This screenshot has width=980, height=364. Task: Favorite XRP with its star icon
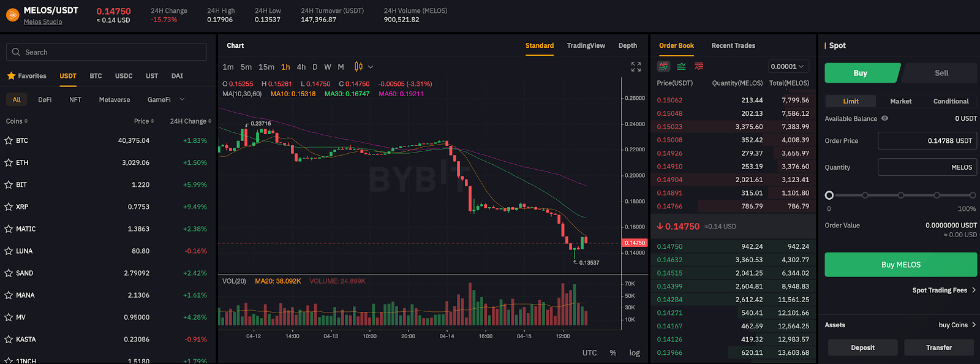pyautogui.click(x=9, y=207)
